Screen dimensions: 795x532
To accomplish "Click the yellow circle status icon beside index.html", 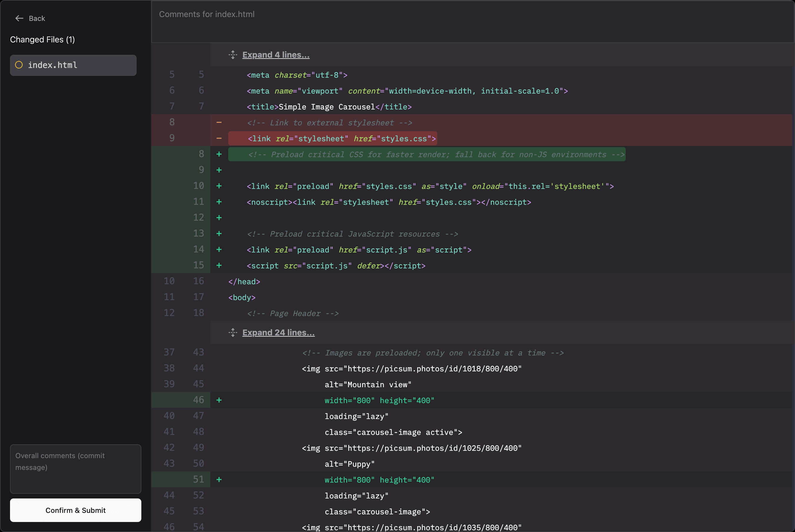I will pyautogui.click(x=19, y=65).
